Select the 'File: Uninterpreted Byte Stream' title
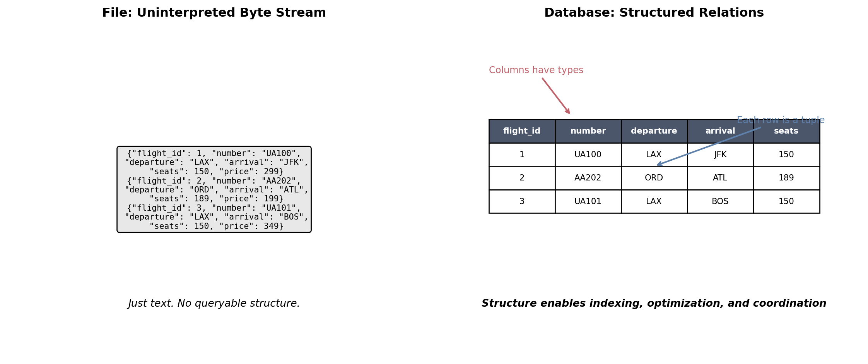The height and width of the screenshot is (364, 868). (214, 13)
